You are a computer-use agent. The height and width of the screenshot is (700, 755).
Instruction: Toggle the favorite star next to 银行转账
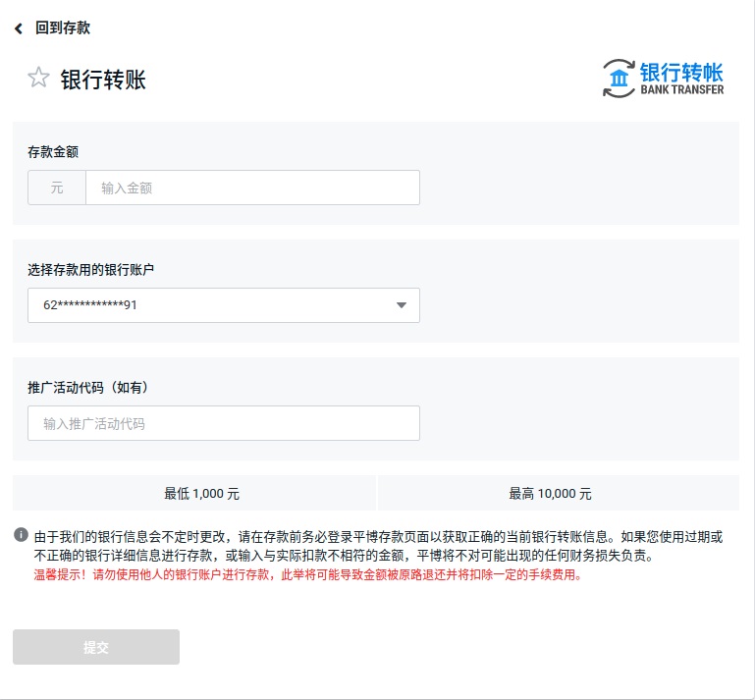(38, 79)
